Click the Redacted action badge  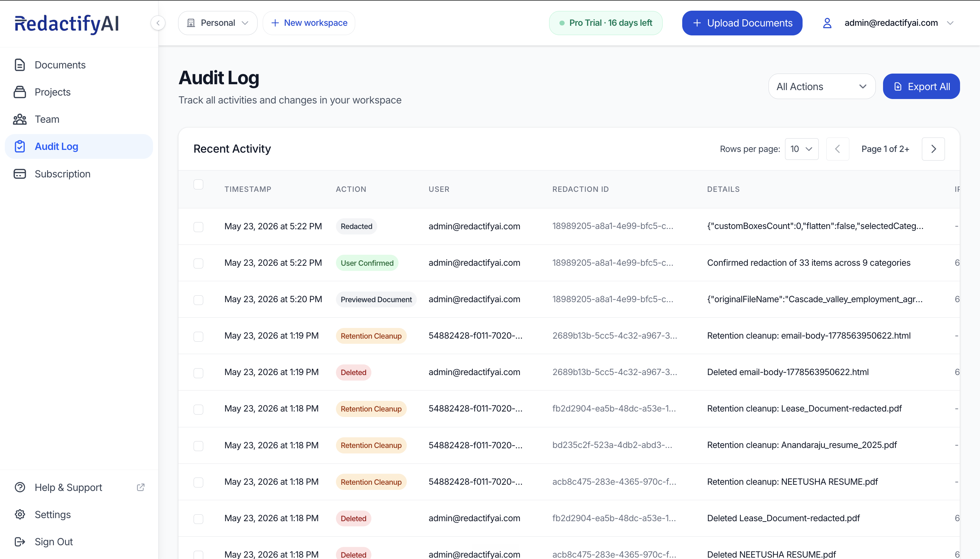(356, 227)
